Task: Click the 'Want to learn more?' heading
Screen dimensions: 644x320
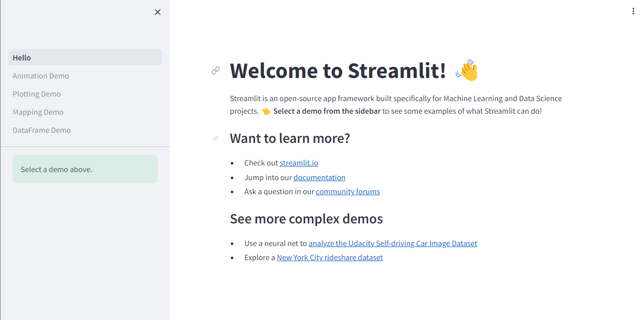Action: (x=290, y=138)
